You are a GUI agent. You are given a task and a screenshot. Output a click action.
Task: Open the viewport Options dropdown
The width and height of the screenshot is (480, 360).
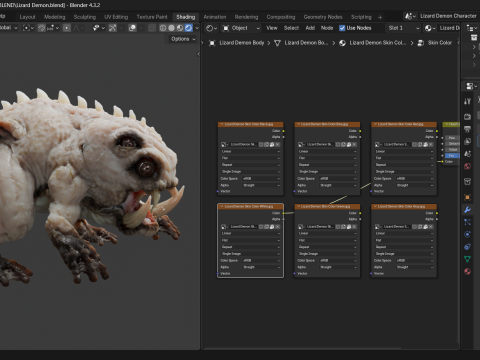(183, 39)
